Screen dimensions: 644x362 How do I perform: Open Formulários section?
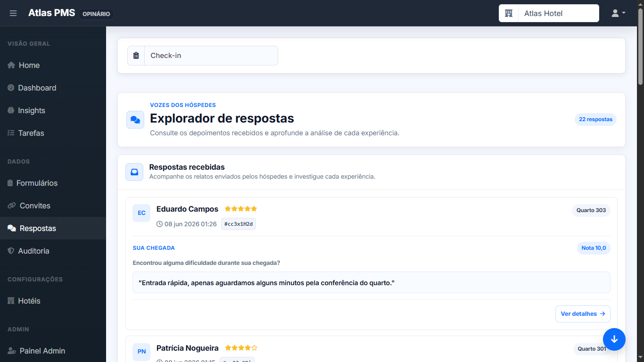(53, 183)
